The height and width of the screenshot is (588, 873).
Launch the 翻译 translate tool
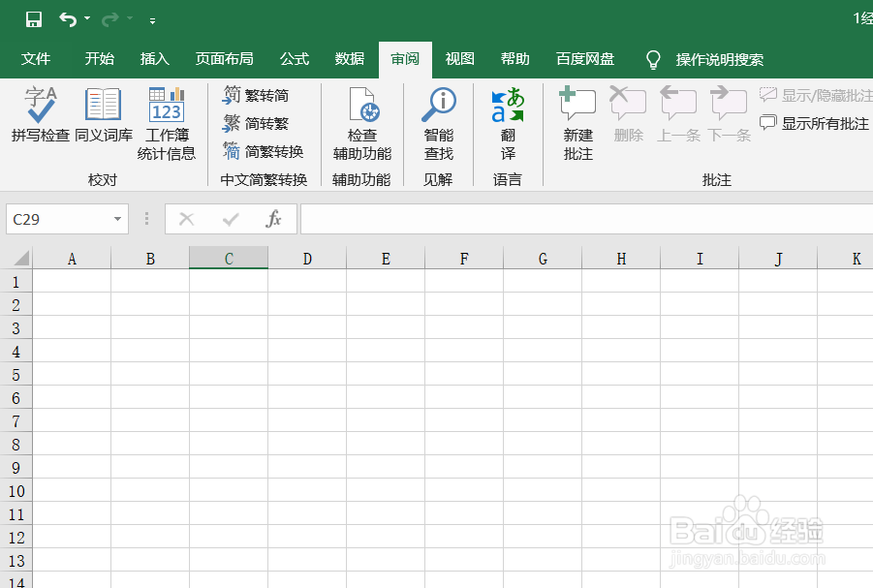point(508,124)
